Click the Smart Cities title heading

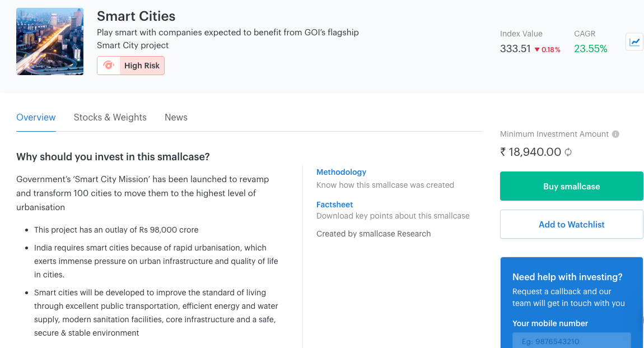coord(136,16)
